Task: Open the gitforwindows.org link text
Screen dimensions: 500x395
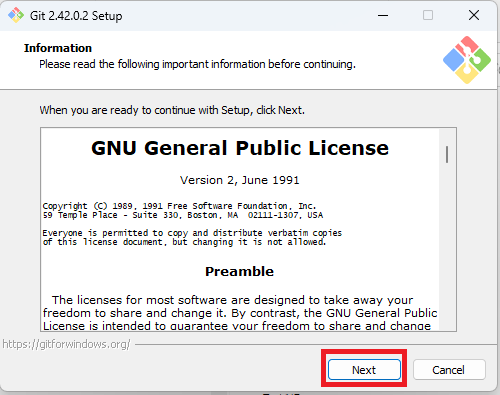Action: point(66,344)
